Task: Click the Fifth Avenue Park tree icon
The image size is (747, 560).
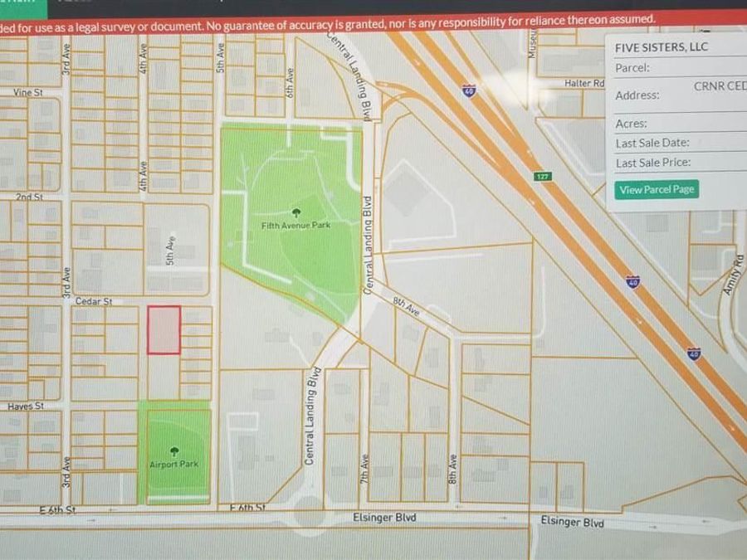Action: 295,213
